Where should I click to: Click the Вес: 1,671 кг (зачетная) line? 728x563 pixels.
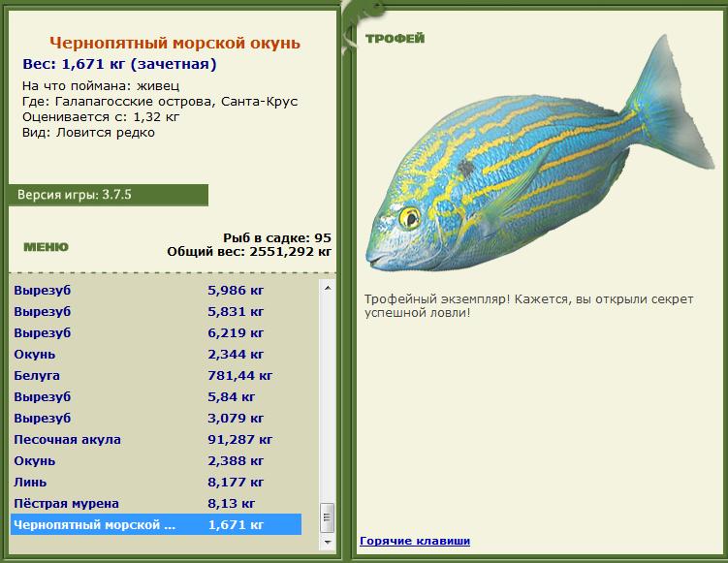point(120,64)
